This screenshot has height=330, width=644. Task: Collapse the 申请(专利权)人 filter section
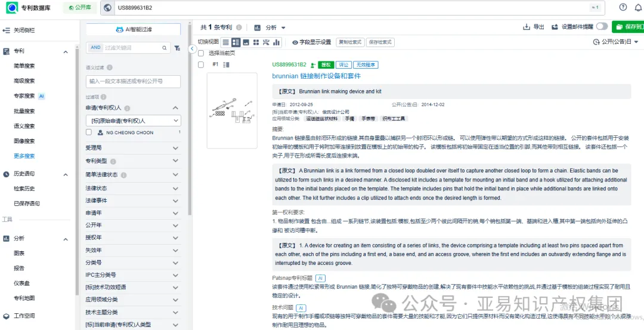tap(175, 108)
